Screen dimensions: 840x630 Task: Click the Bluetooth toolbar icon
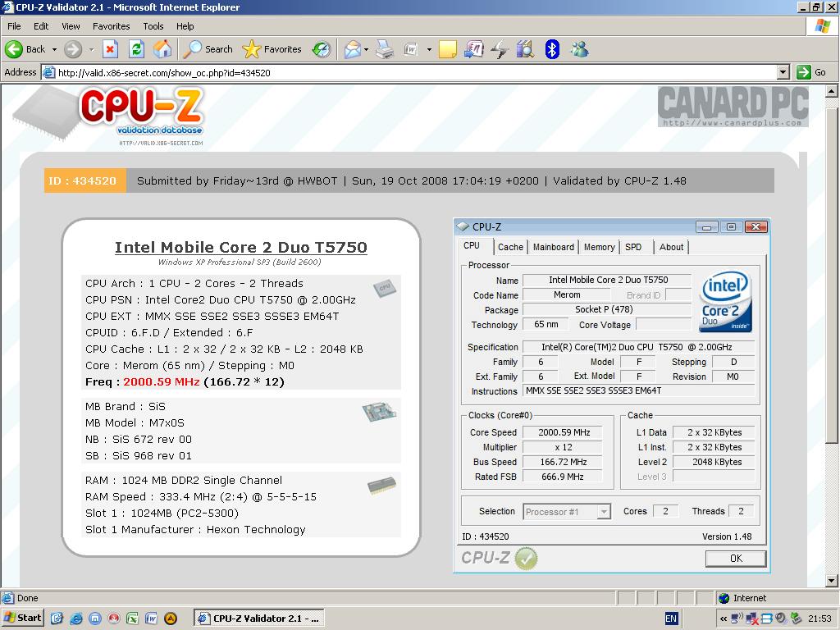point(552,49)
